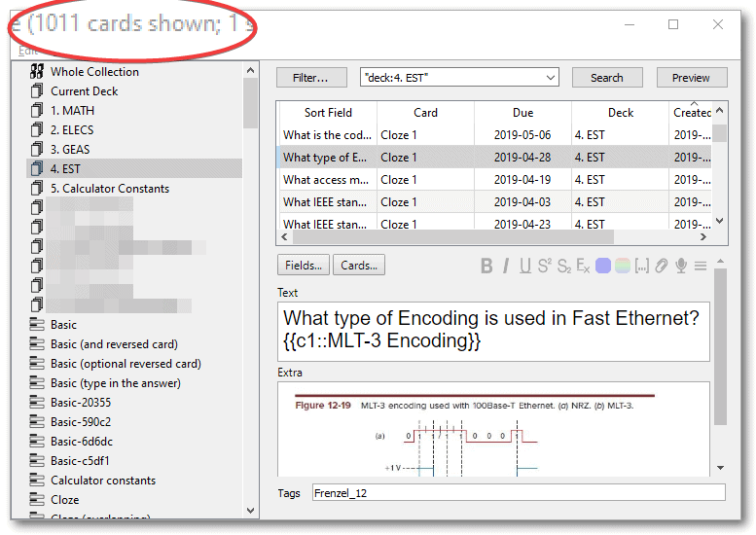Select Whole Collection icon in sidebar
The height and width of the screenshot is (535, 756).
(x=37, y=71)
